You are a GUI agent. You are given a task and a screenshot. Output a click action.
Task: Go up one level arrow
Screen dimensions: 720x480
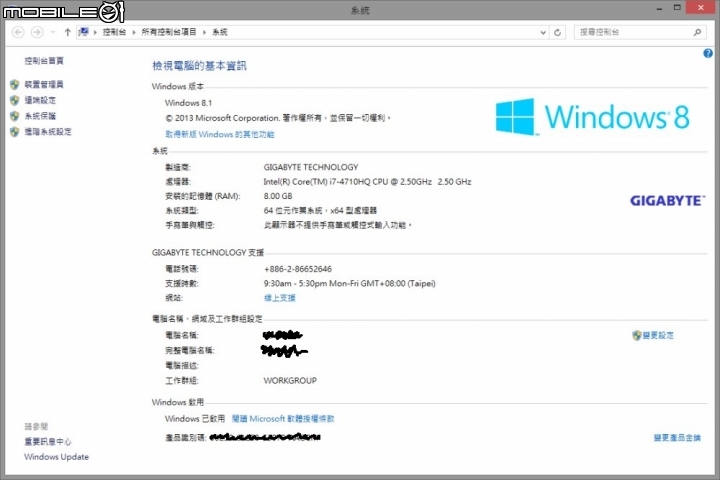tap(68, 32)
